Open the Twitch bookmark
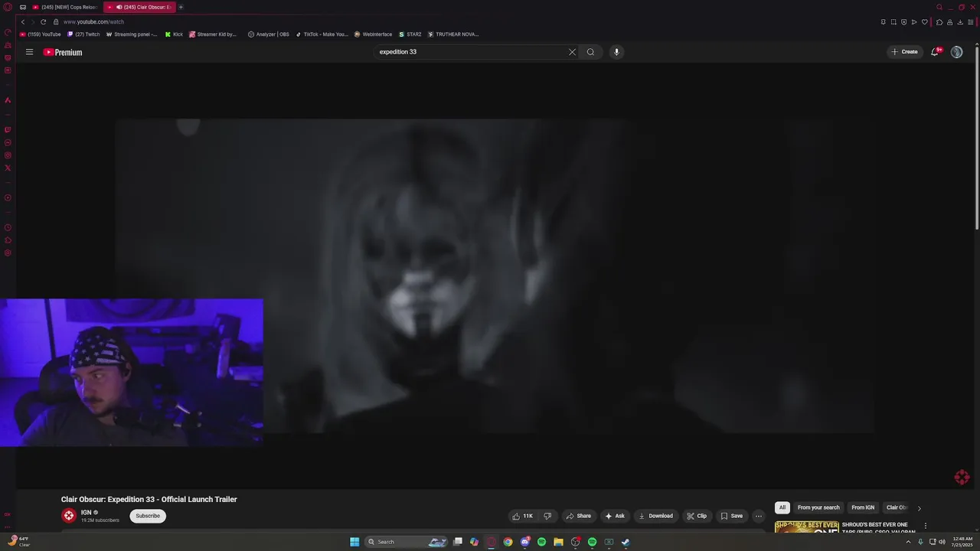This screenshot has width=980, height=551. [83, 34]
